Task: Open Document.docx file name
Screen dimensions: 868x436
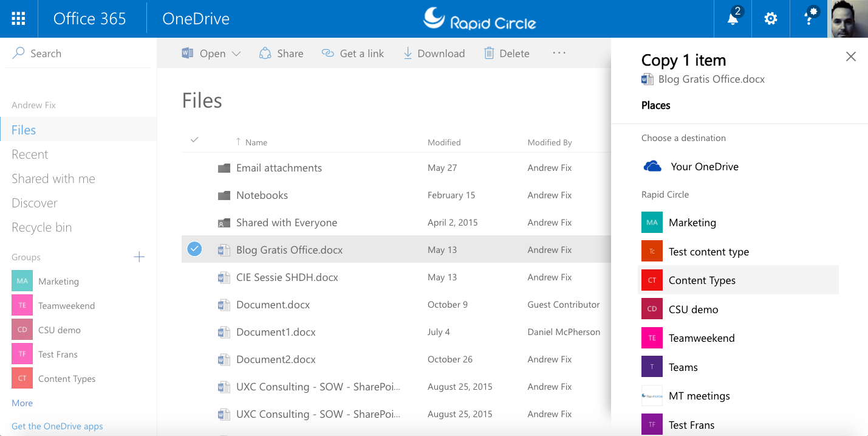Action: pyautogui.click(x=273, y=305)
